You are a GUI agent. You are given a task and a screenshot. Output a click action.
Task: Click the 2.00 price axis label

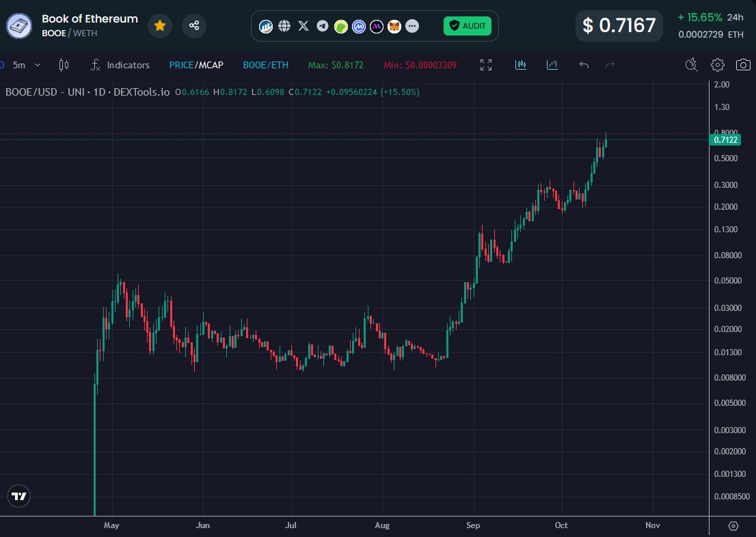(722, 84)
